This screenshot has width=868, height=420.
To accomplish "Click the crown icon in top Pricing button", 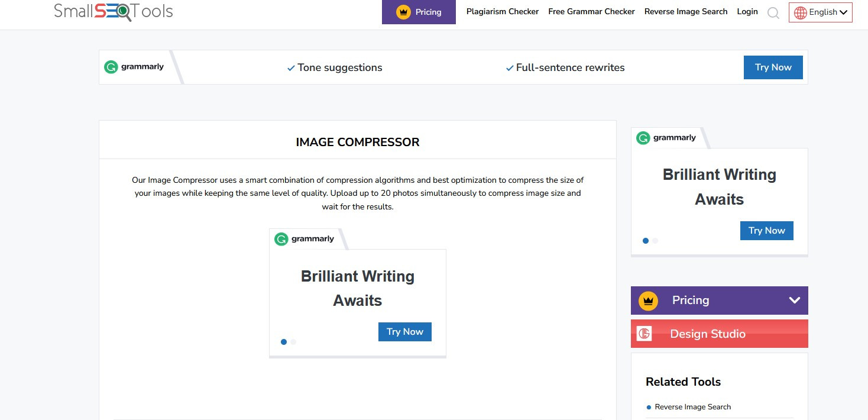I will [x=403, y=12].
